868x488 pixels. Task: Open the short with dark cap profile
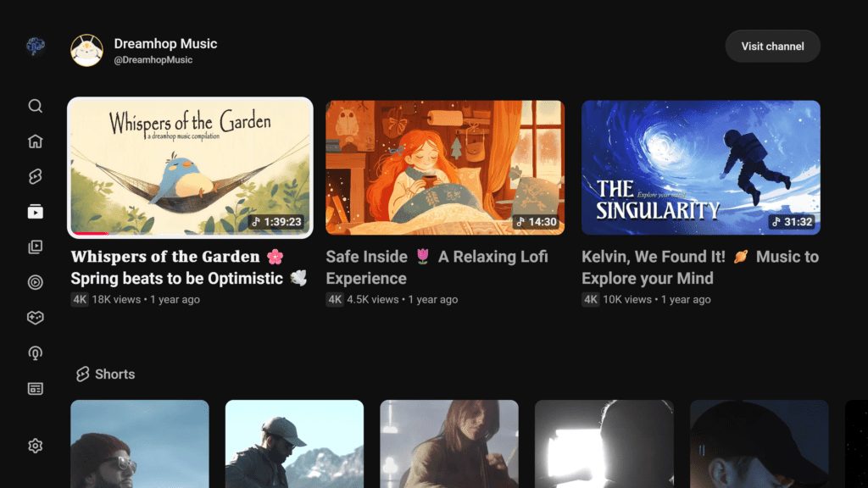click(759, 444)
